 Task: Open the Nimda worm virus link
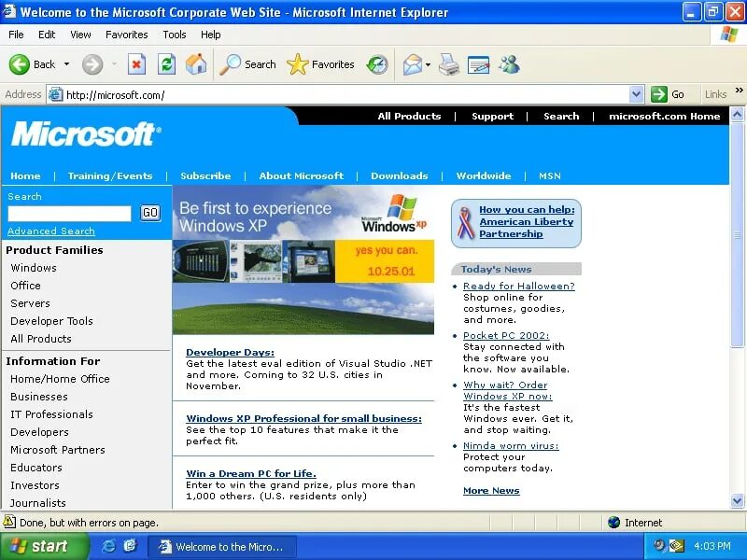tap(511, 446)
